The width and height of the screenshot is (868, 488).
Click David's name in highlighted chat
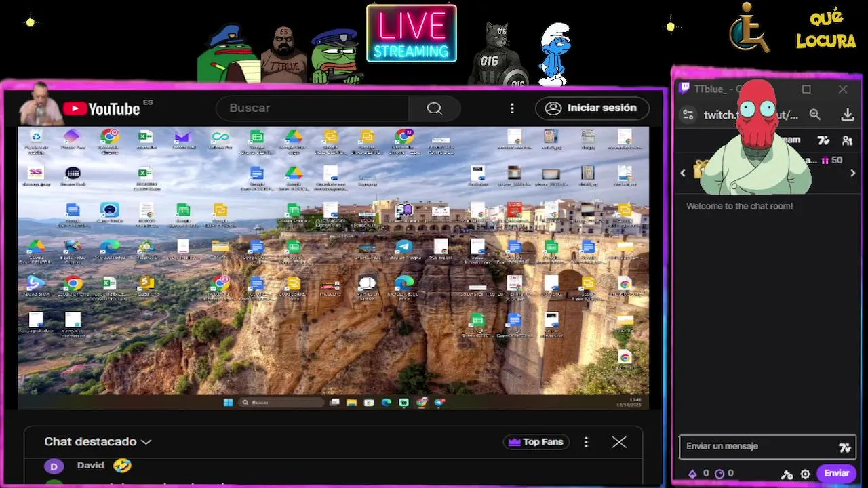click(x=91, y=465)
